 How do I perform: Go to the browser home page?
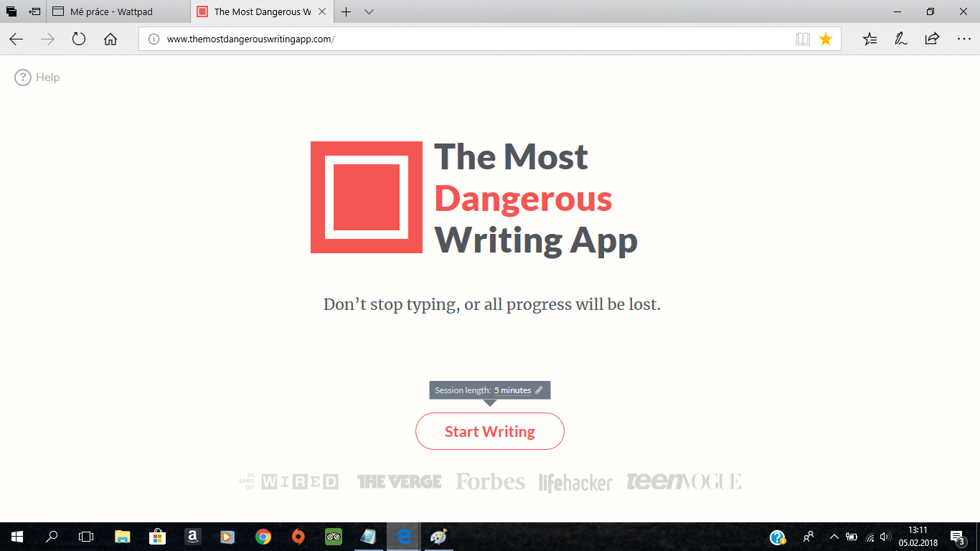coord(110,39)
